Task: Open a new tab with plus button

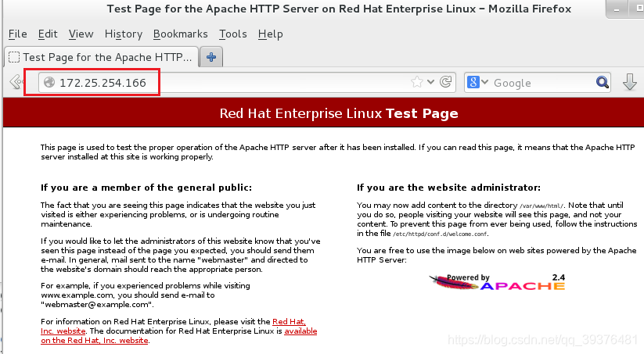Action: coord(211,57)
